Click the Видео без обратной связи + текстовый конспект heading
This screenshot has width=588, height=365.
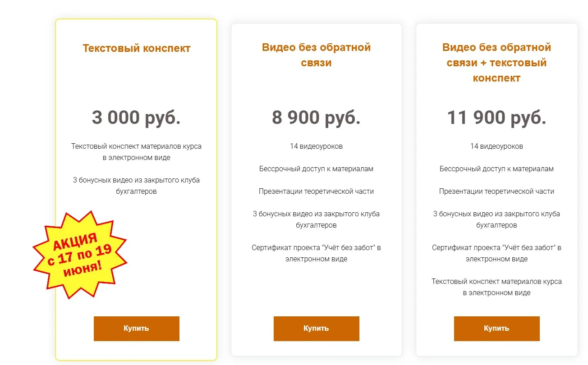tap(496, 63)
